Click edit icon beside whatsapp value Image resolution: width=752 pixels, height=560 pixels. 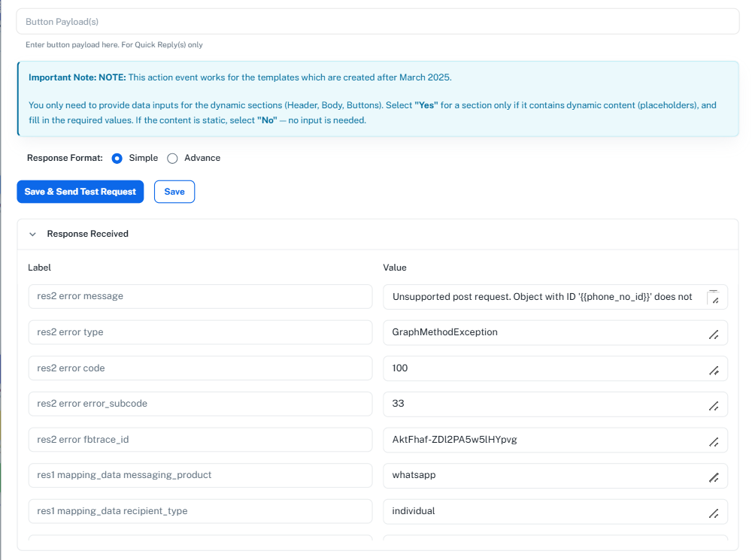pos(714,477)
